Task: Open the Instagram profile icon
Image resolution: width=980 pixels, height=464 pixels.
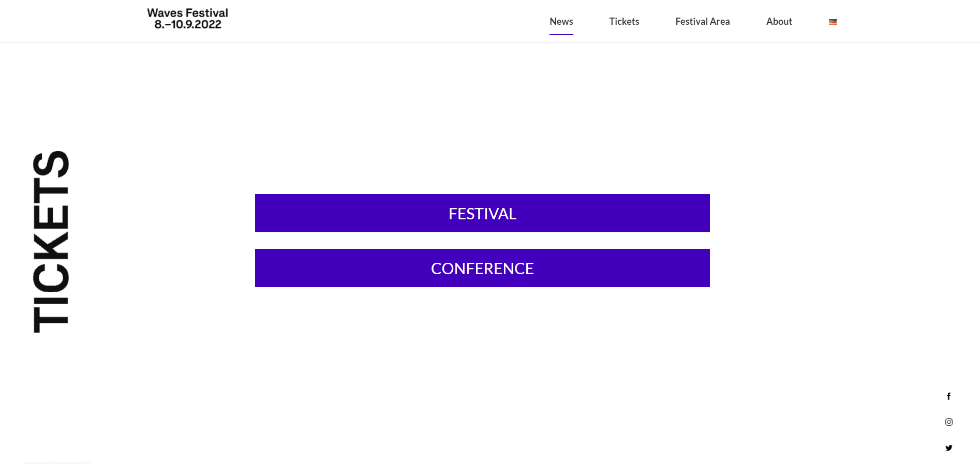Action: coord(948,422)
